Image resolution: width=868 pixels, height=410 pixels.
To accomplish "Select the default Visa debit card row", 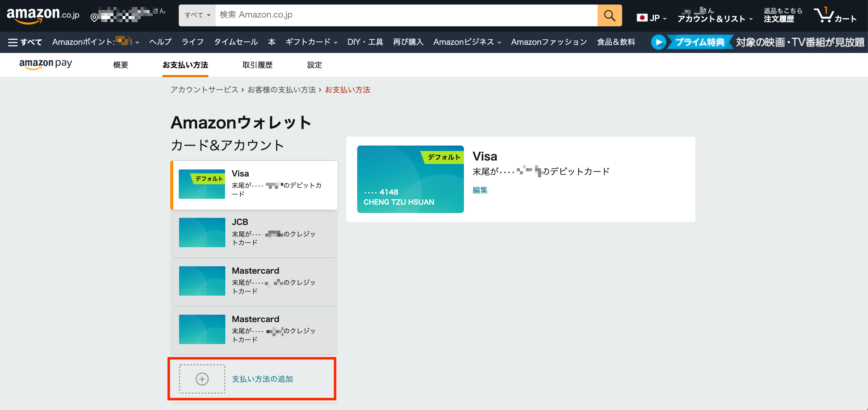I will [x=254, y=185].
